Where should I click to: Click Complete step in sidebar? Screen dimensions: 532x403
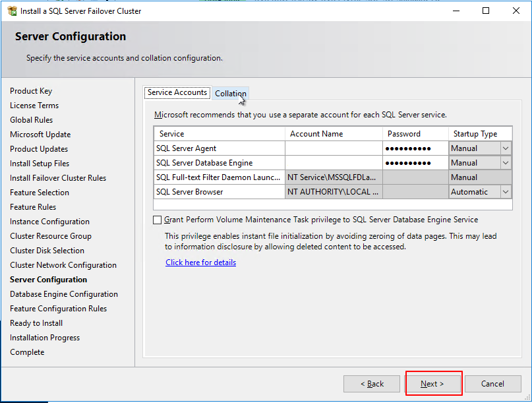pos(27,352)
